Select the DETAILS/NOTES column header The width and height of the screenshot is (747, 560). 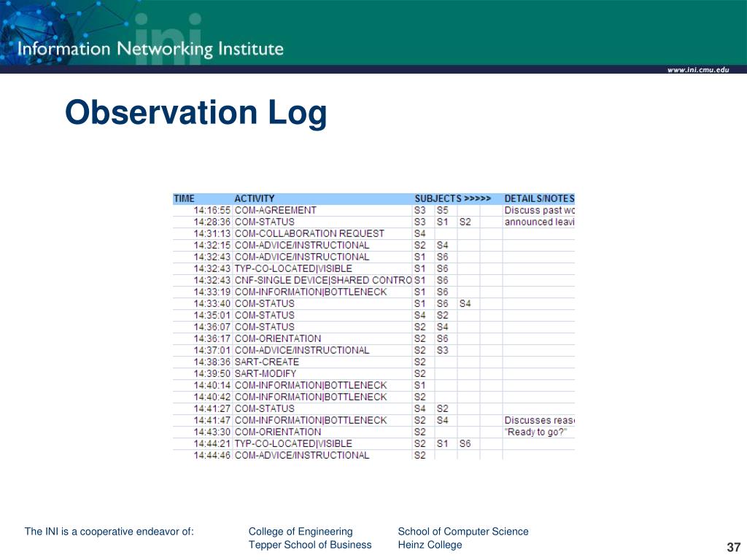[539, 198]
